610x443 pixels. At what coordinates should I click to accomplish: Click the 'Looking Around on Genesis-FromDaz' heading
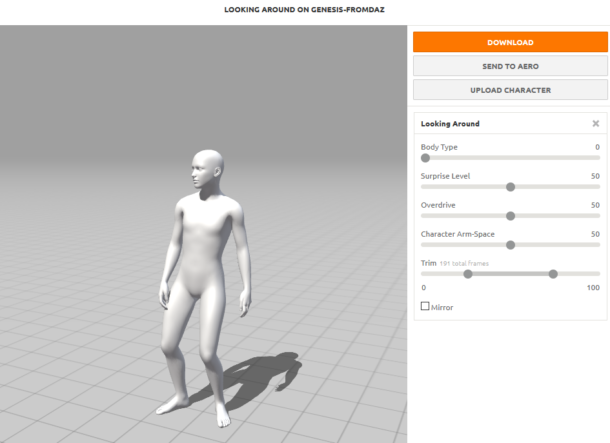[x=304, y=10]
